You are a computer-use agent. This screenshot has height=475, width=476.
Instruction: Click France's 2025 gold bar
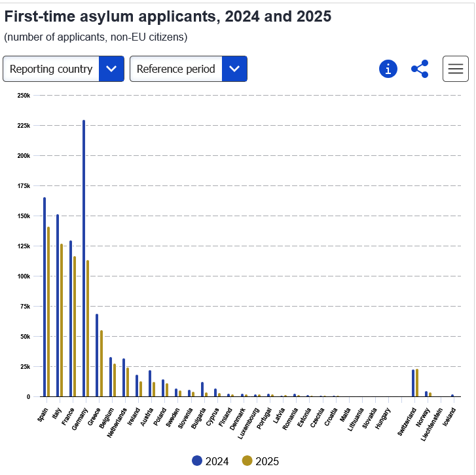75,326
